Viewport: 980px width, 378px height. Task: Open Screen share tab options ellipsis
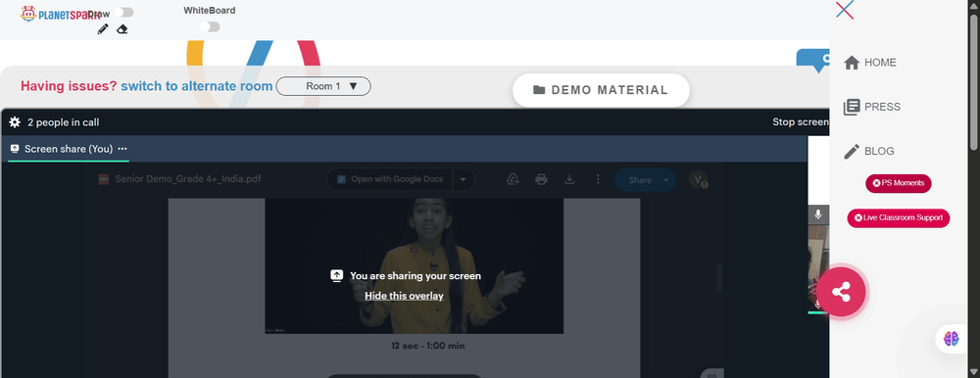click(x=122, y=149)
